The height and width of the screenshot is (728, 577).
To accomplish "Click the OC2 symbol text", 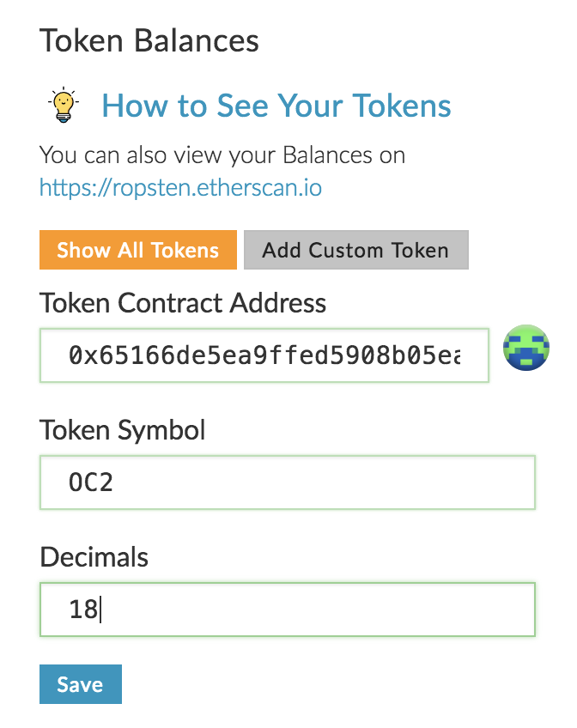I will [90, 482].
